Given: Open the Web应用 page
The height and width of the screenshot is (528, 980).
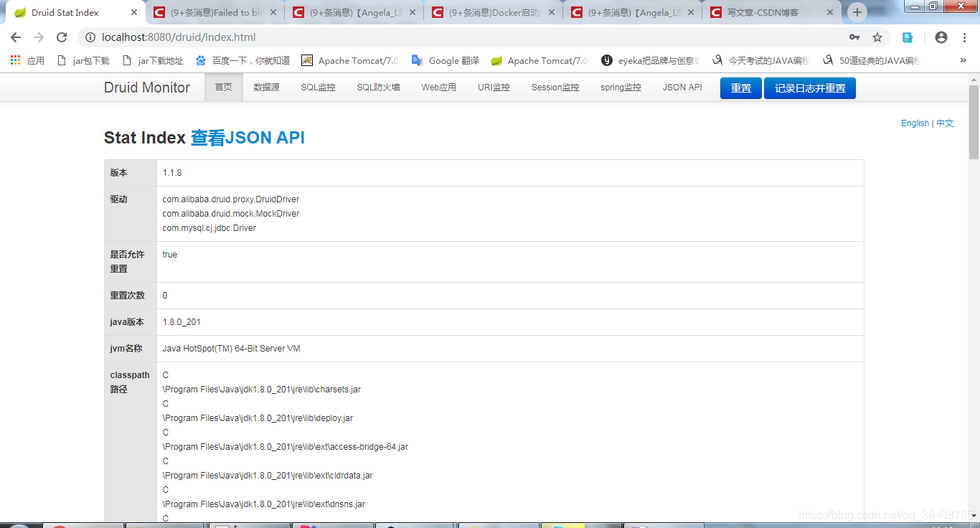Looking at the screenshot, I should click(x=438, y=88).
